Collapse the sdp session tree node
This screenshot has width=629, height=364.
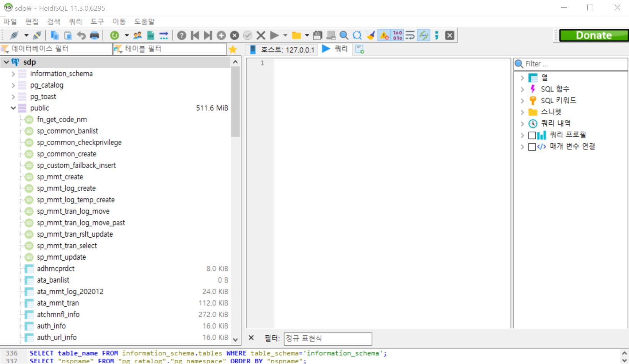pos(7,62)
